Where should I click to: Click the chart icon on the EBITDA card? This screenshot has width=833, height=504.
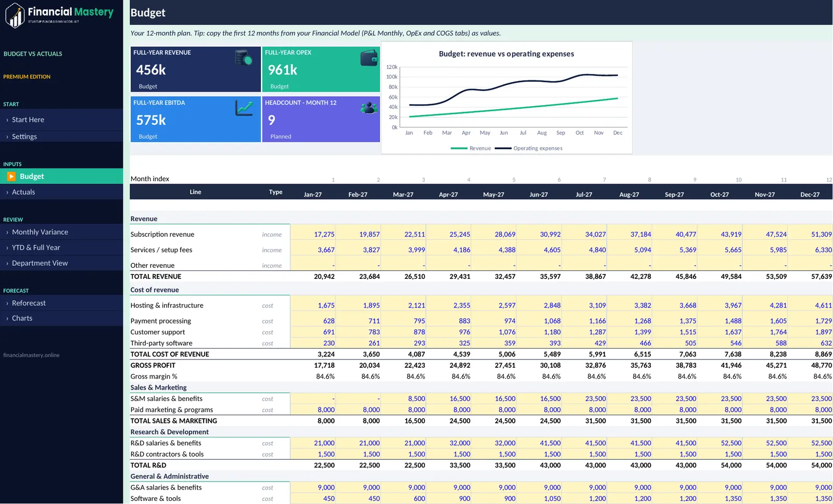point(244,108)
